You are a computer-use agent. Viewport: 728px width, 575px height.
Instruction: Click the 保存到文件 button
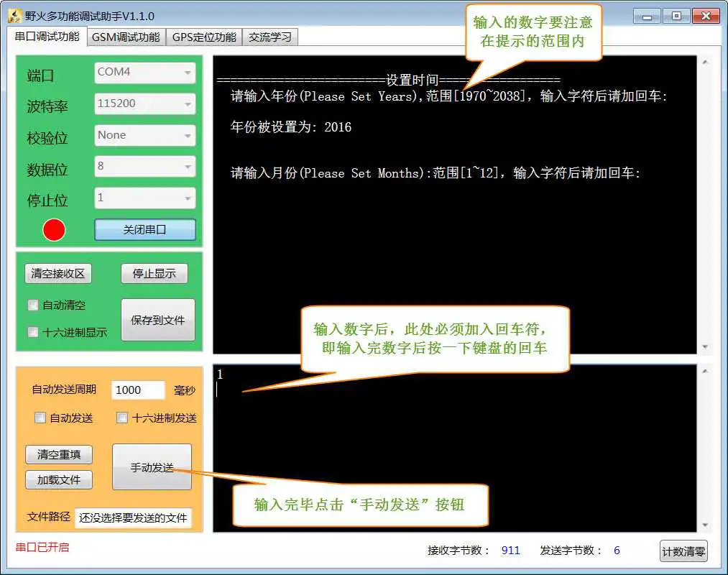158,320
